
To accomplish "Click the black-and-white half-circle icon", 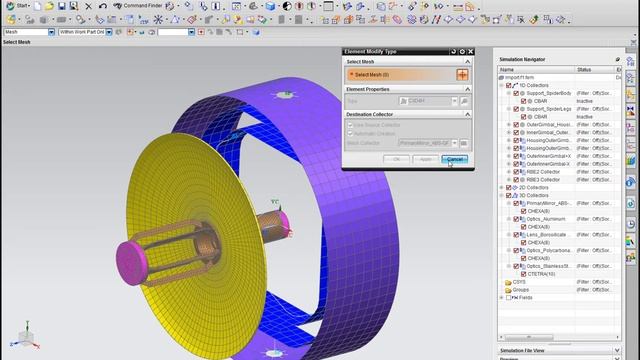I will click(x=287, y=6).
